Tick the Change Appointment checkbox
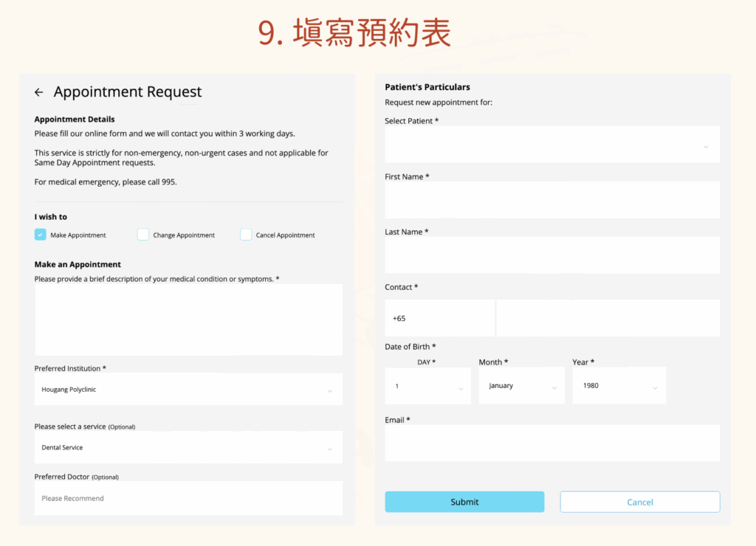756x546 pixels. click(x=143, y=235)
